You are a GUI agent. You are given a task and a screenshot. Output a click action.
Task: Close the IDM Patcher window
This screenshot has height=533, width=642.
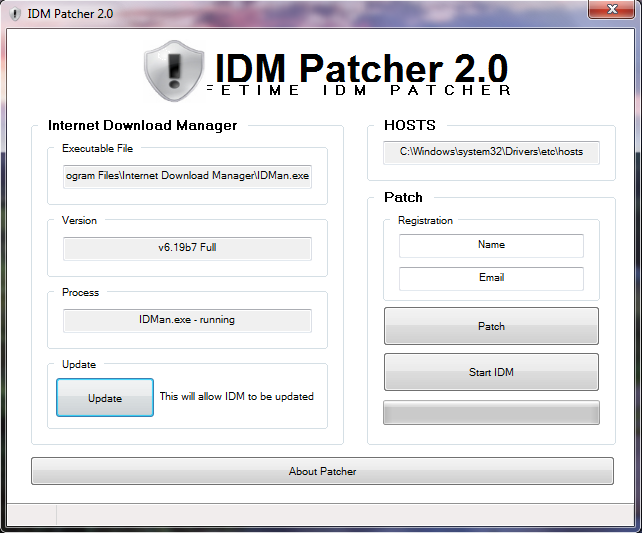click(611, 9)
